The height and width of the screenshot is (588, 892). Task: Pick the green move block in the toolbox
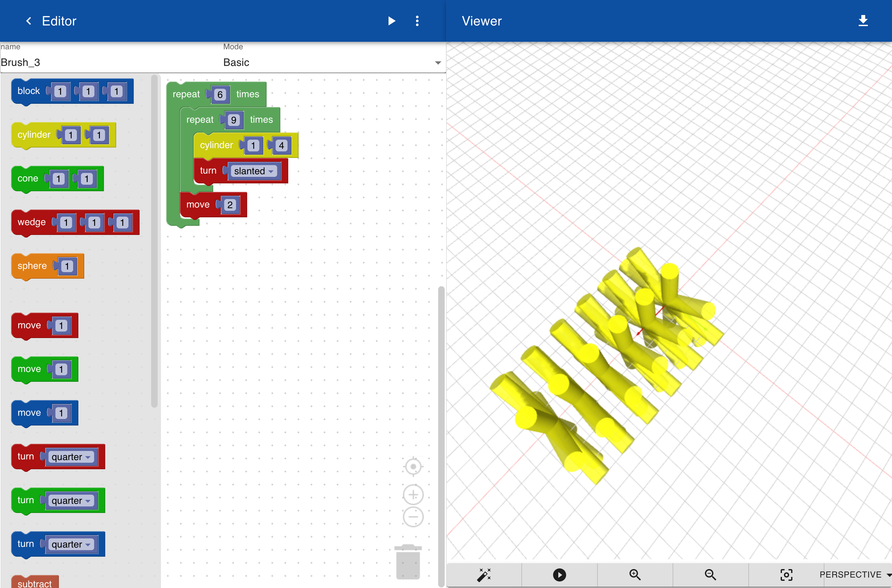pos(29,369)
